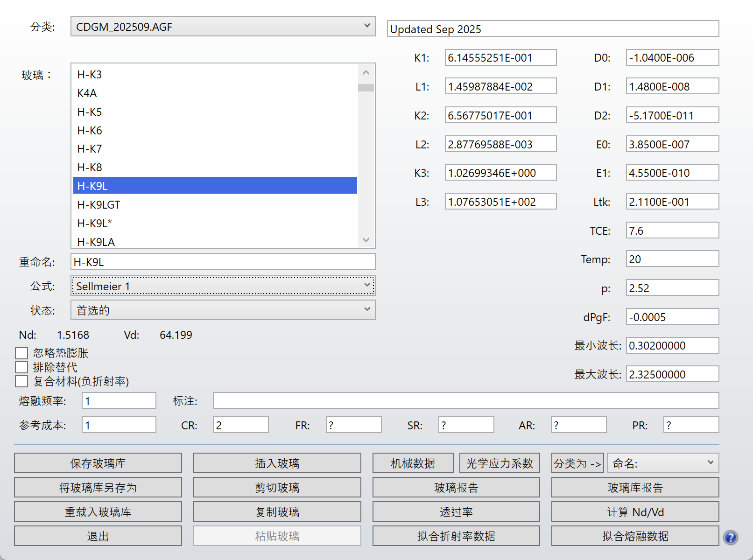Open 玻璃报告 glass report

click(x=456, y=488)
